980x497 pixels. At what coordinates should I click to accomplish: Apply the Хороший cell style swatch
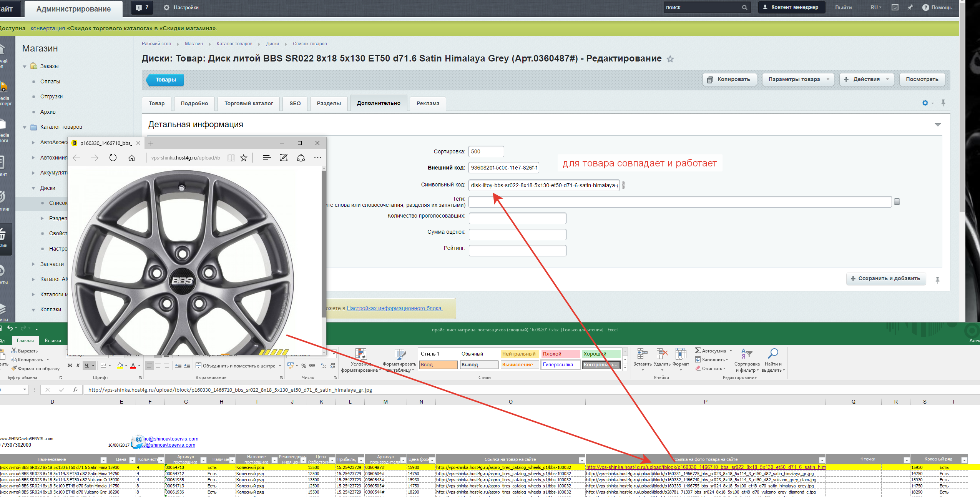[601, 354]
